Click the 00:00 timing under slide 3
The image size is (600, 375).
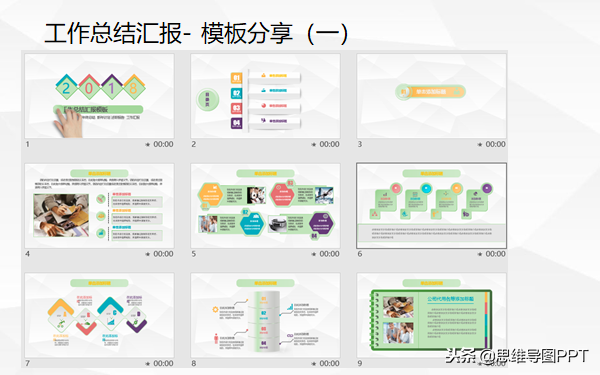click(x=496, y=144)
